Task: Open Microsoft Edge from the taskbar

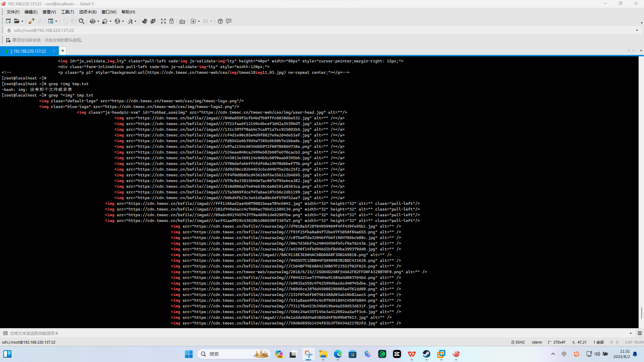Action: [338, 354]
